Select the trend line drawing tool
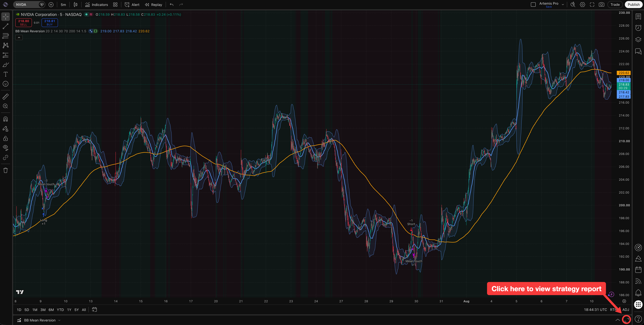The width and height of the screenshot is (644, 325). tap(6, 26)
